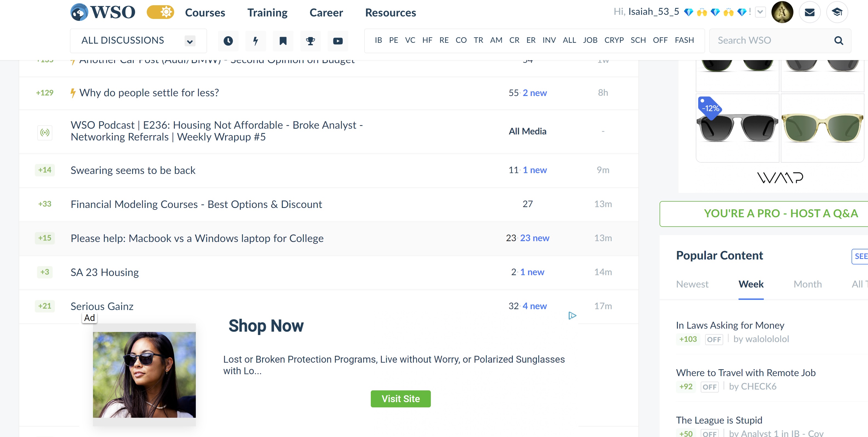This screenshot has height=437, width=868.
Task: Select the CO forum filter
Action: 461,40
